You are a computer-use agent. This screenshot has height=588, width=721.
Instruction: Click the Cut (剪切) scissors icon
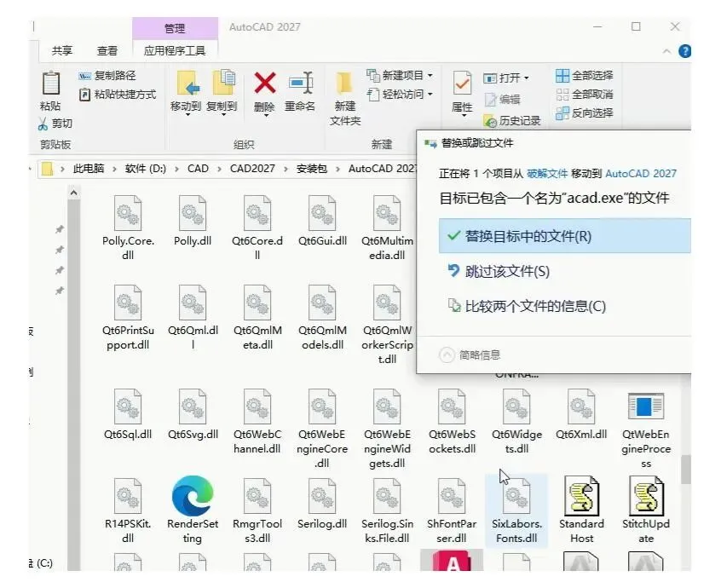[x=43, y=124]
